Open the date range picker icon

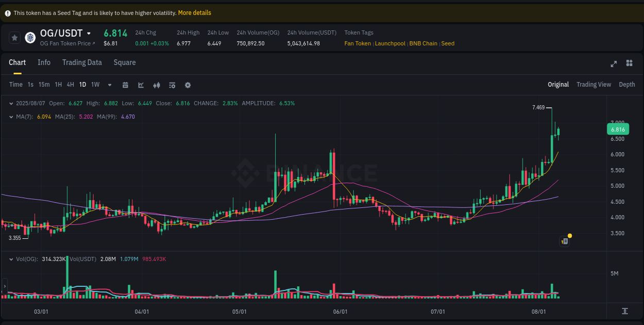click(125, 85)
